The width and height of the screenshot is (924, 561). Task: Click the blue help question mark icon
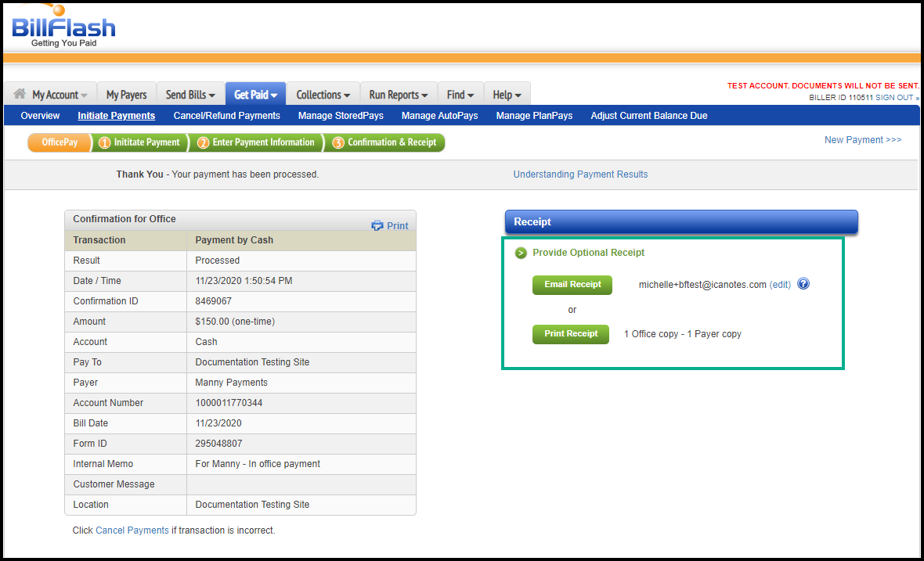803,284
